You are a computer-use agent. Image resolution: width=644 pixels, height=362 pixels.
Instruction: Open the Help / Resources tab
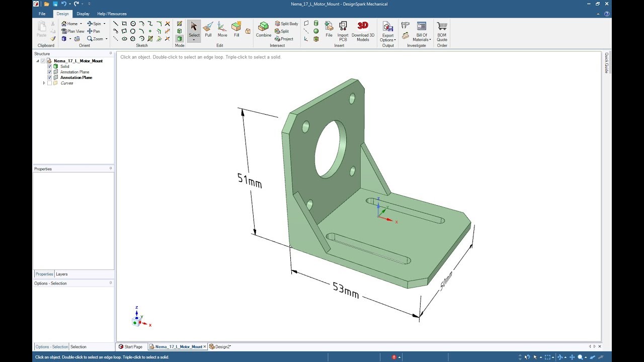click(112, 14)
